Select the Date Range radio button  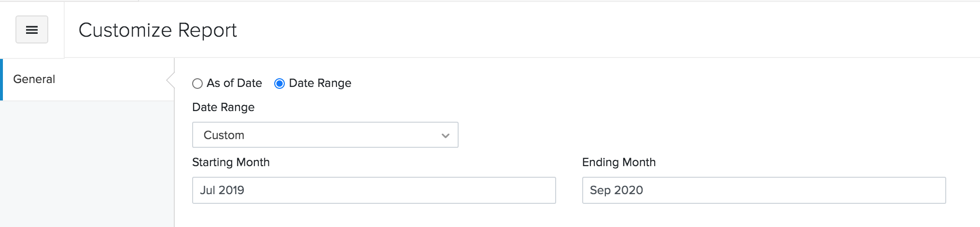coord(279,84)
